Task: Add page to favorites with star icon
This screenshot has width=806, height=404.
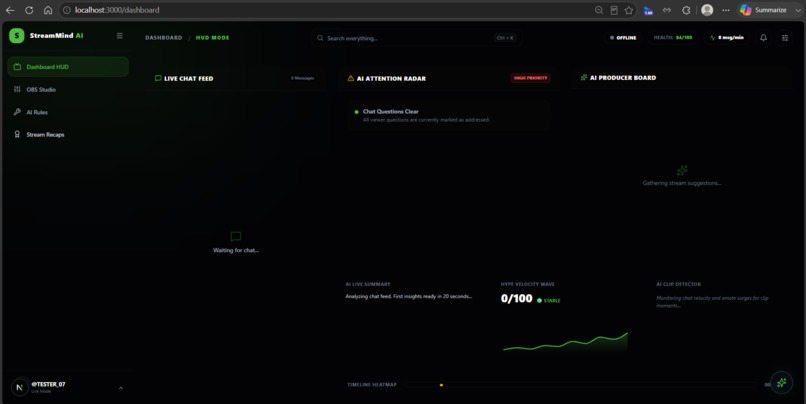Action: pos(629,10)
